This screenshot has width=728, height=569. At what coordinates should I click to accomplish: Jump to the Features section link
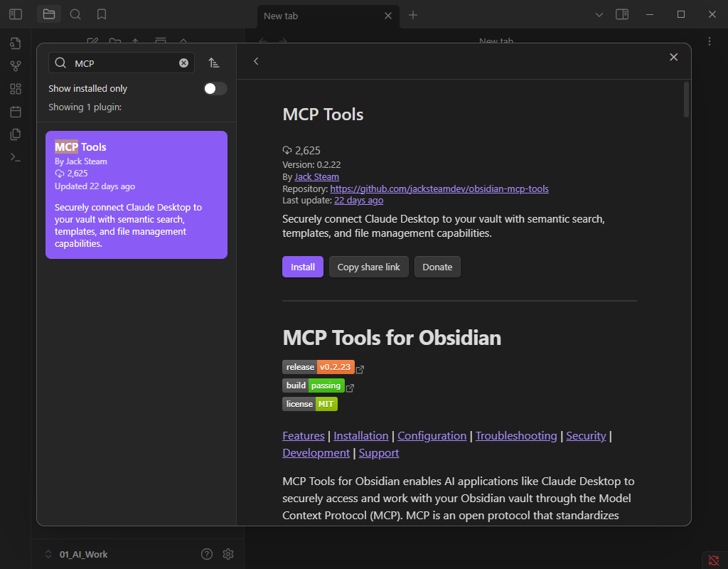click(x=304, y=436)
